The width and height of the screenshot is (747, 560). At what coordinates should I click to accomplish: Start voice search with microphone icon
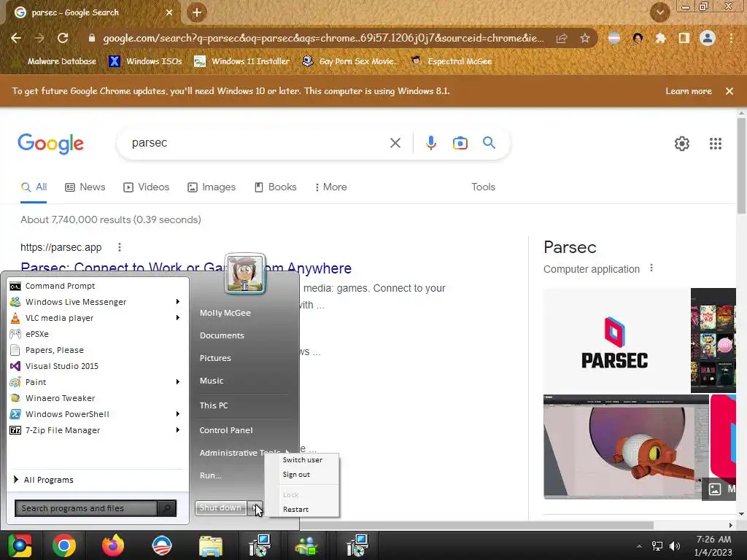[x=430, y=143]
